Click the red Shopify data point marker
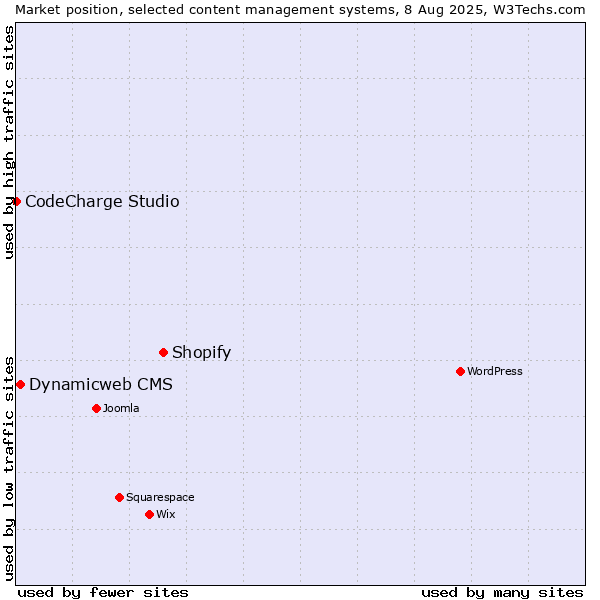Viewport: 600px width, 600px height. tap(163, 352)
